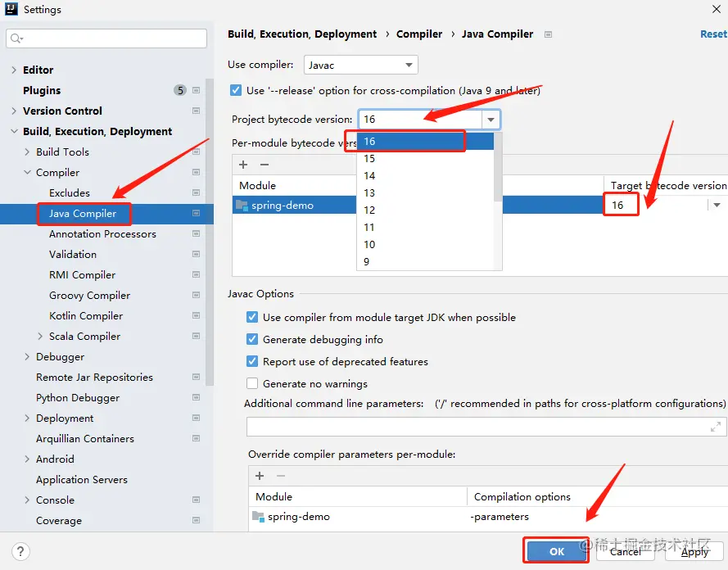The height and width of the screenshot is (570, 728).
Task: Uncheck Generate debugging info
Action: coord(252,339)
